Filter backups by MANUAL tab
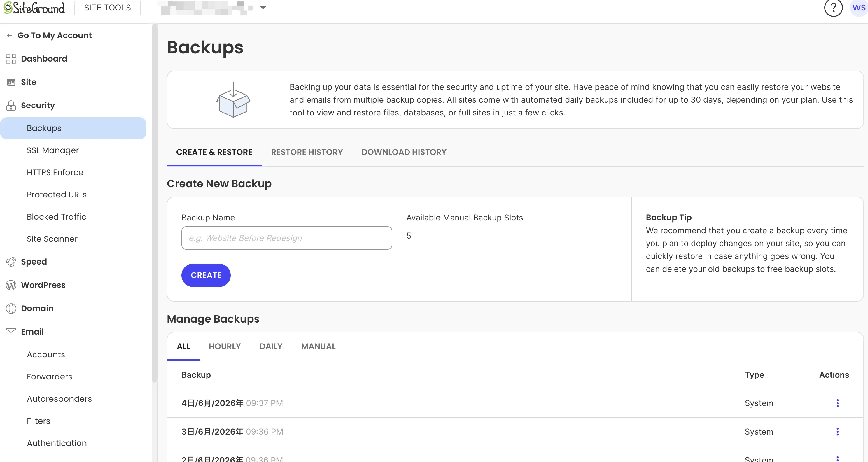Screen dimensions: 868x462 (x=318, y=346)
